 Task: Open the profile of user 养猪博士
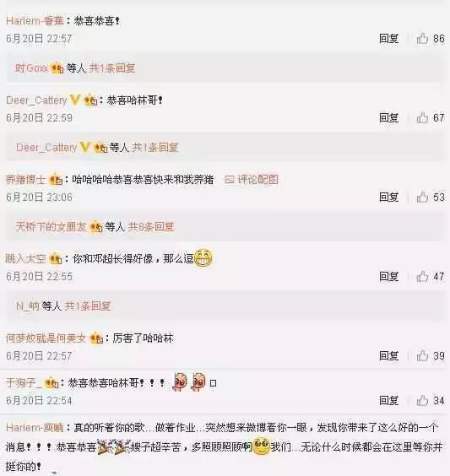(26, 180)
